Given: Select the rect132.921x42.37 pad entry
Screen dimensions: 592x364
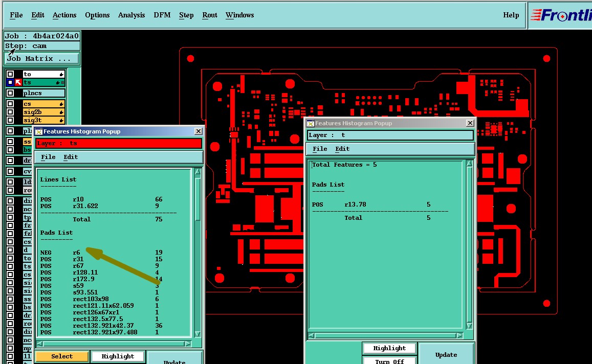Looking at the screenshot, I should 101,326.
